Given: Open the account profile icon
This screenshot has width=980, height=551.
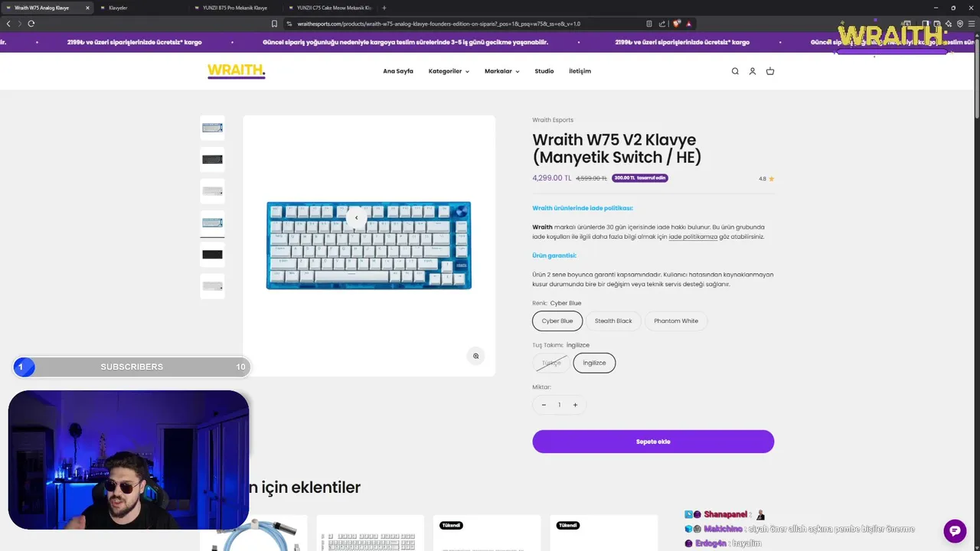Looking at the screenshot, I should coord(753,71).
